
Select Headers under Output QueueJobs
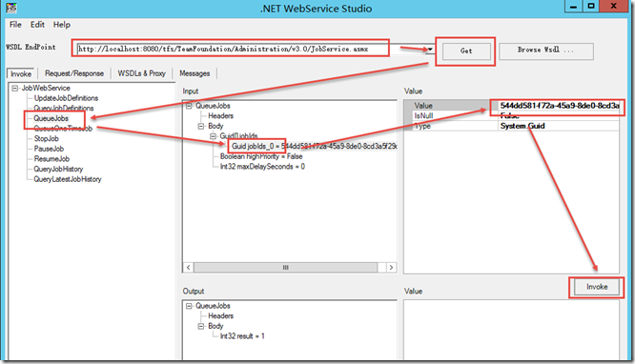tap(220, 315)
